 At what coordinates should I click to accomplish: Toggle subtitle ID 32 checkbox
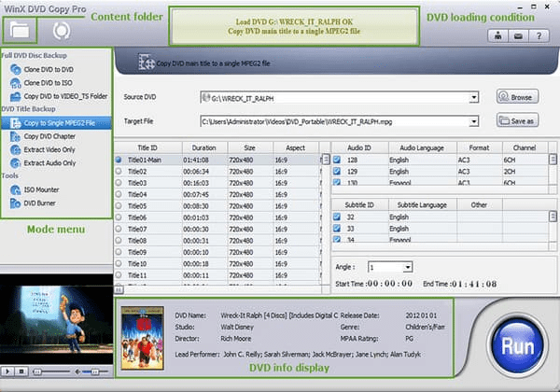click(337, 217)
